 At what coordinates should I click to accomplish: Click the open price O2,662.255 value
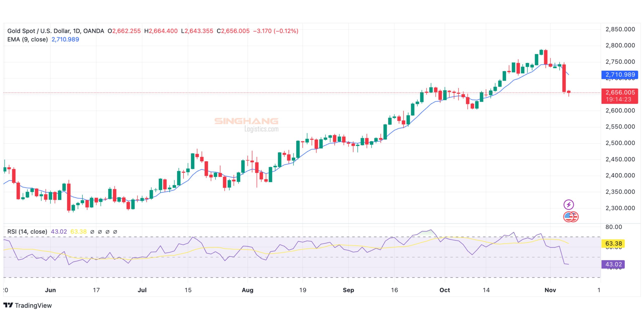(x=124, y=31)
